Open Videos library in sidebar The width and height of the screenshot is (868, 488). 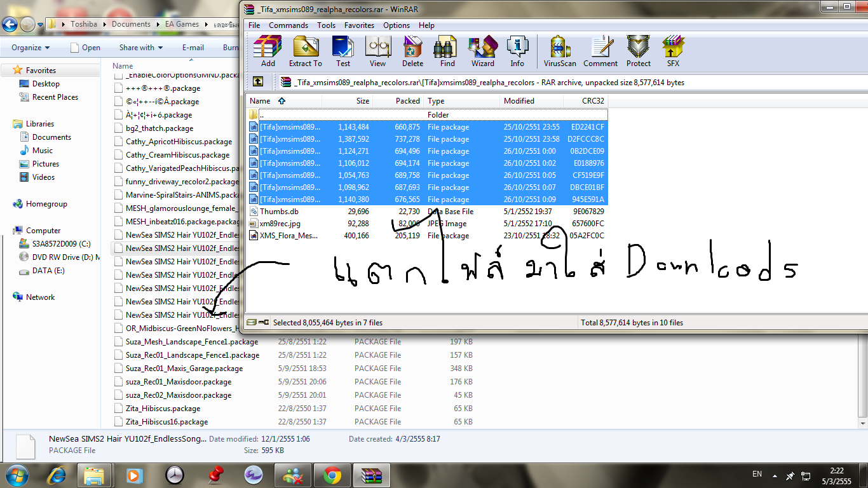point(43,177)
